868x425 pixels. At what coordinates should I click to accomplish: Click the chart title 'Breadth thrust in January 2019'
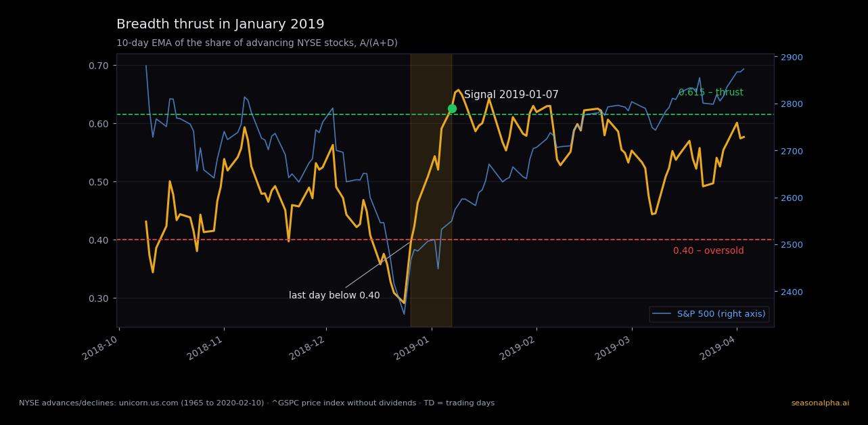pyautogui.click(x=221, y=24)
